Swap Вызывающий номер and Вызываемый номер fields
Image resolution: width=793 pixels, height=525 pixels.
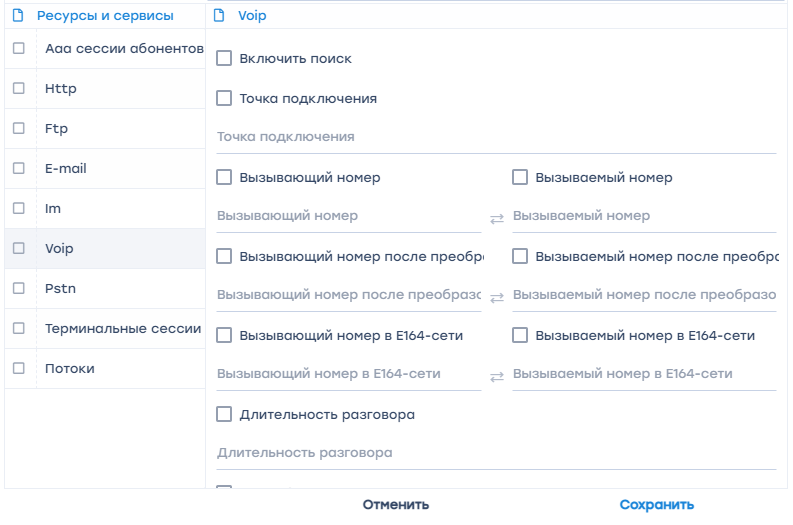497,217
